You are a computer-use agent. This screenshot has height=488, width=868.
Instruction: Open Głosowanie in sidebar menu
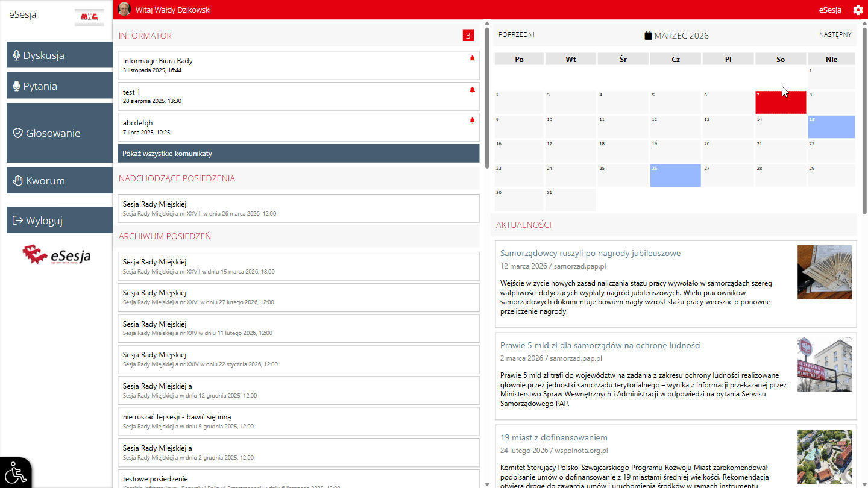[60, 133]
